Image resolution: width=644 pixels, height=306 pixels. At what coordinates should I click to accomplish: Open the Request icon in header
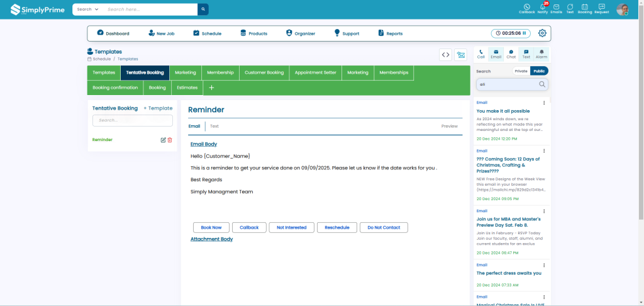point(602,9)
